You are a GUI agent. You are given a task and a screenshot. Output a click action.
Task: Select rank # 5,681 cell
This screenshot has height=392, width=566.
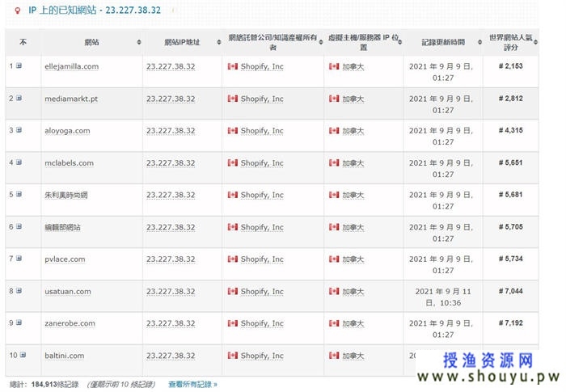(510, 195)
